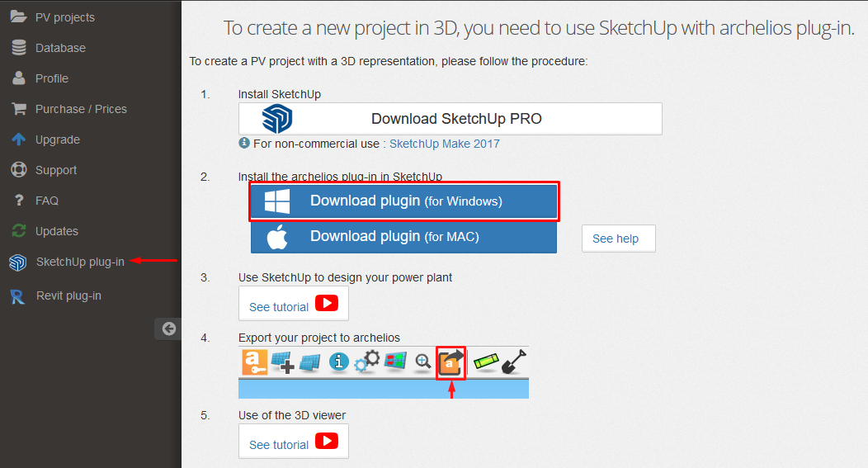Select Upgrade in the sidebar

[x=58, y=139]
